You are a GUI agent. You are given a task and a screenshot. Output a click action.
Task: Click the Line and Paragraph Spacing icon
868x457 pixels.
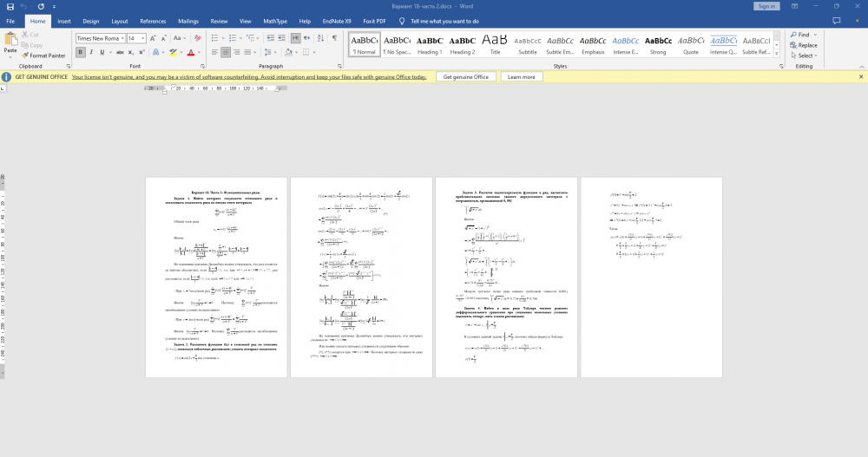pyautogui.click(x=268, y=52)
